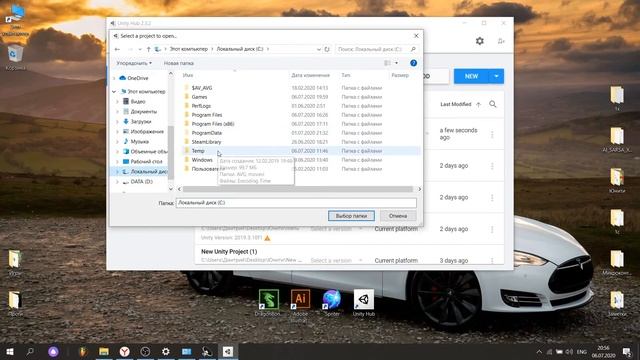Open the Games folder

[199, 97]
